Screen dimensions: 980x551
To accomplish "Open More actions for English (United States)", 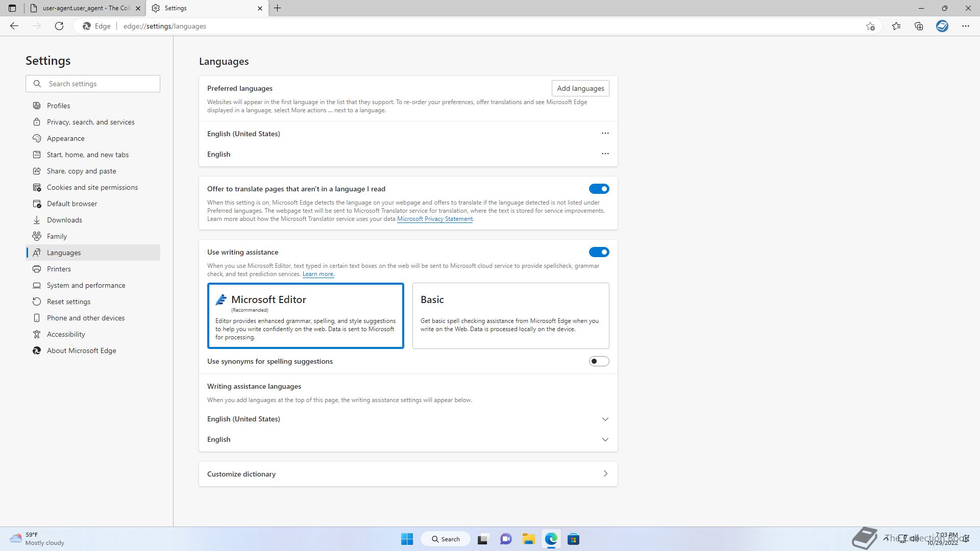I will tap(605, 133).
